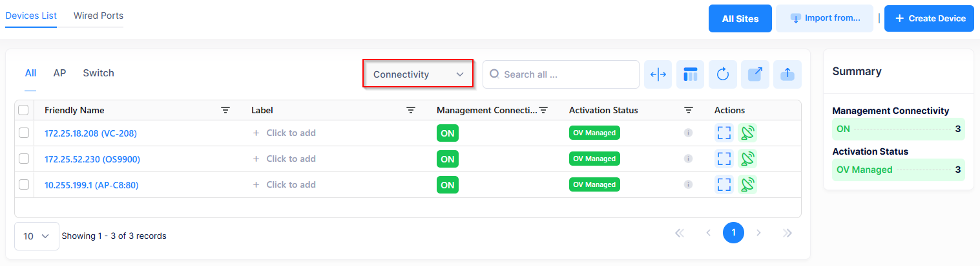
Task: Select the checkbox for 172.25.18.208 (VC-208)
Action: (x=24, y=133)
